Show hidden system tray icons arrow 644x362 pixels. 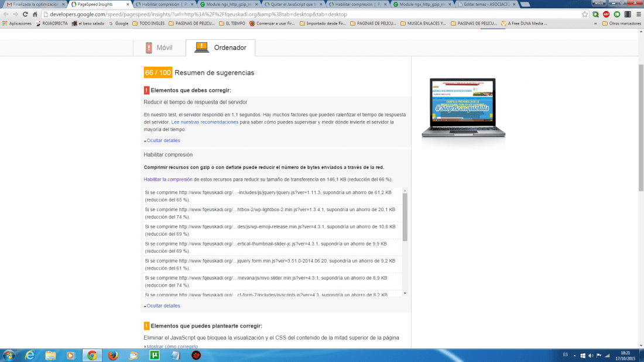pos(574,356)
